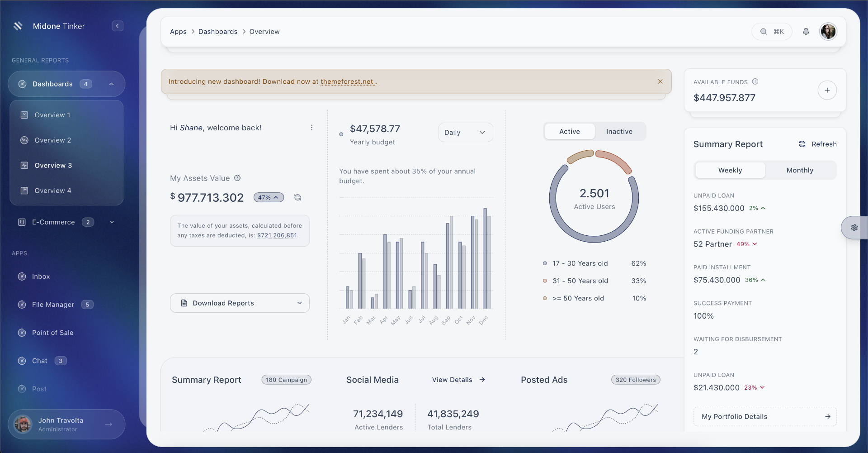
Task: Click the notification bell icon
Action: tap(807, 31)
